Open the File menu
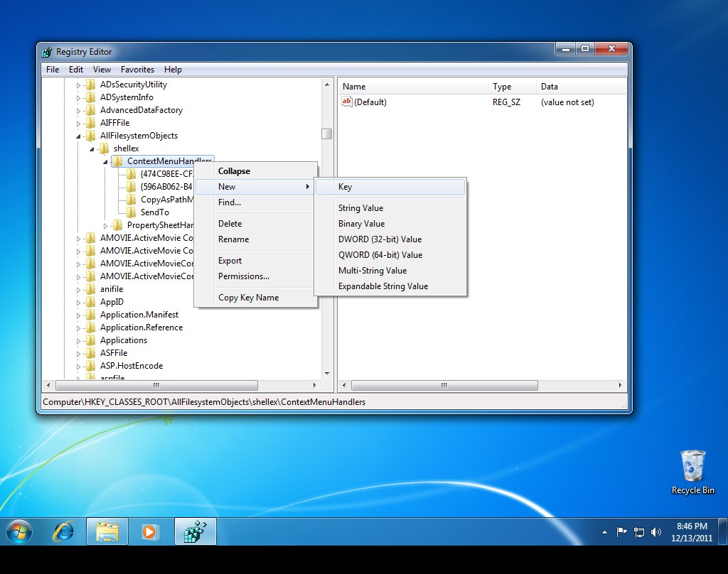Image resolution: width=728 pixels, height=574 pixels. (x=53, y=70)
